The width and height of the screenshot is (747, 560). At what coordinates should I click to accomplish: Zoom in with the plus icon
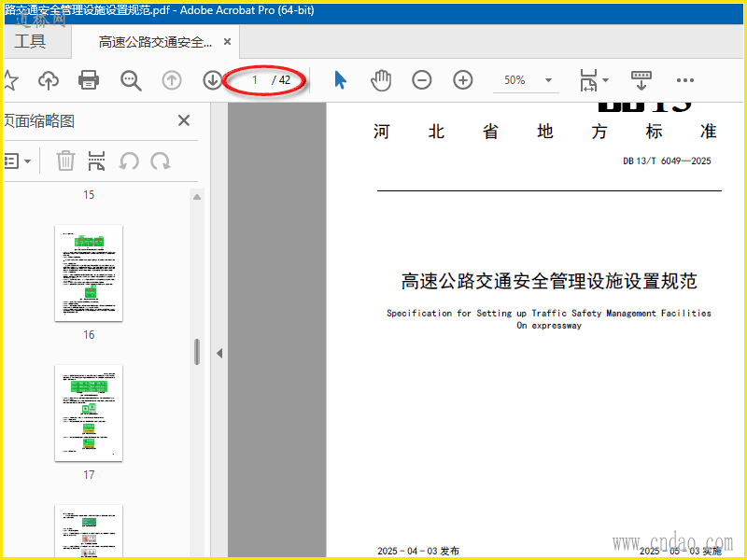(x=463, y=80)
